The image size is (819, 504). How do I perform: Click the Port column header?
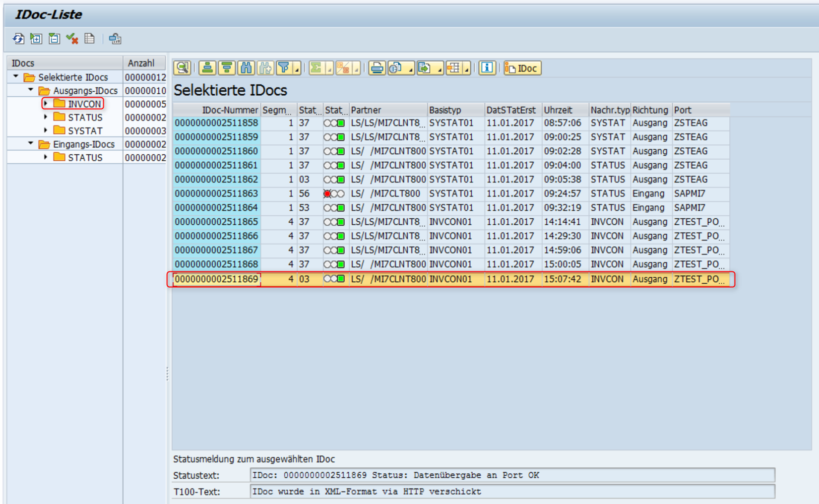pos(700,110)
